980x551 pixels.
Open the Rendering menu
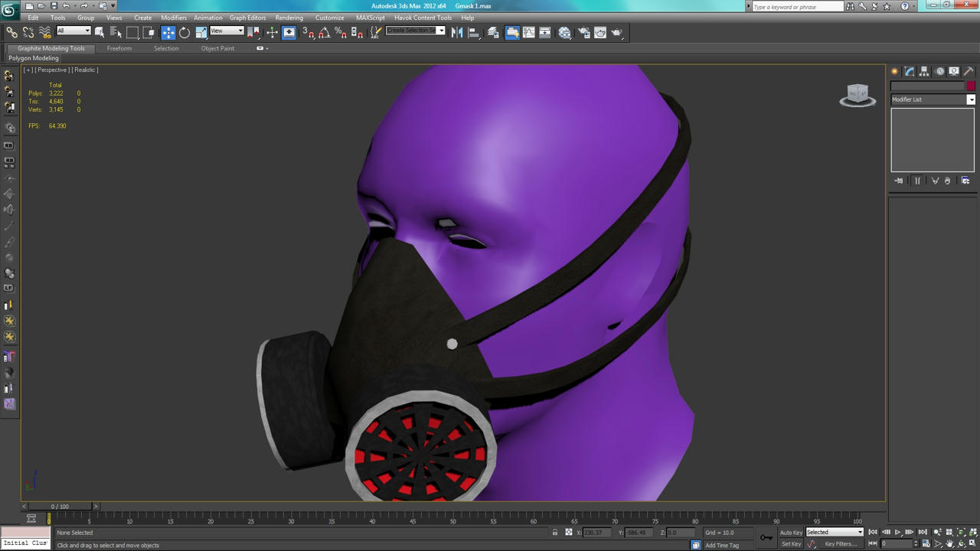289,18
